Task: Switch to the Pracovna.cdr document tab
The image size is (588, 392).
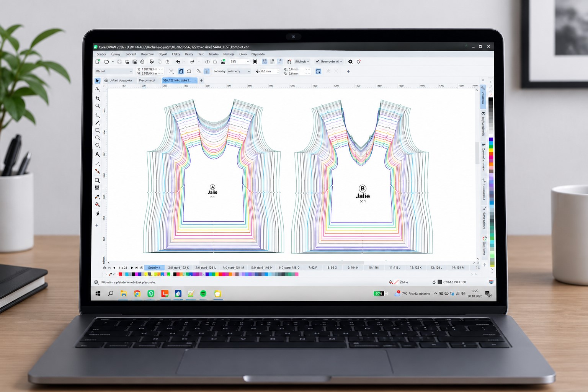Action: click(147, 80)
